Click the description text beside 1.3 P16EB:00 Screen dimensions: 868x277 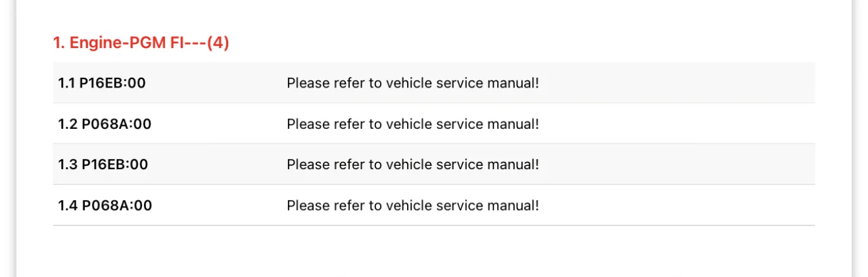click(413, 165)
